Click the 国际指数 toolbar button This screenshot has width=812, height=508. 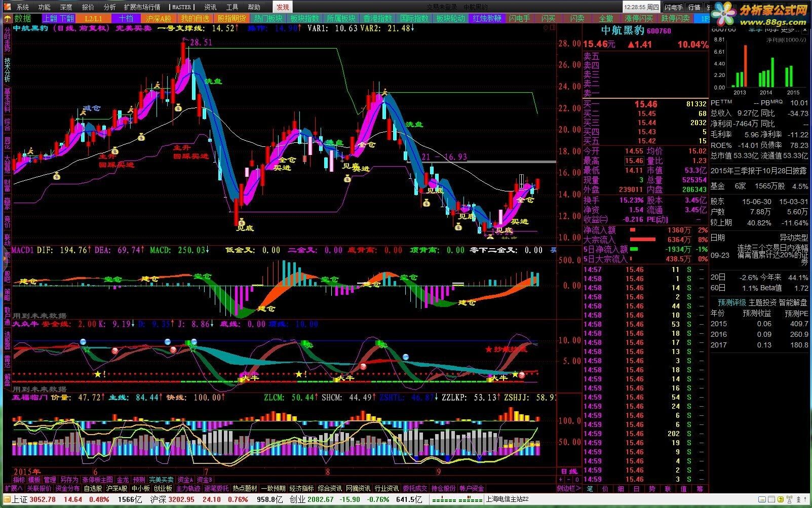click(414, 18)
